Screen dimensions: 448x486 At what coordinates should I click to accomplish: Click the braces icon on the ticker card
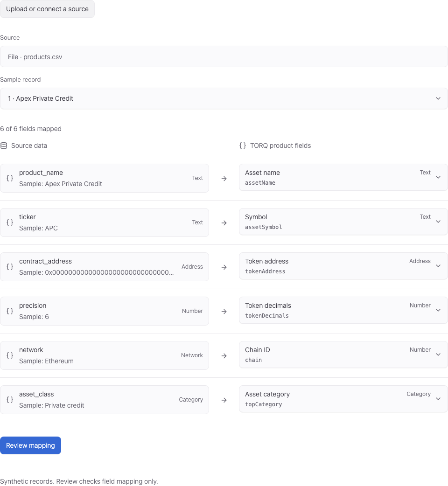coord(10,222)
